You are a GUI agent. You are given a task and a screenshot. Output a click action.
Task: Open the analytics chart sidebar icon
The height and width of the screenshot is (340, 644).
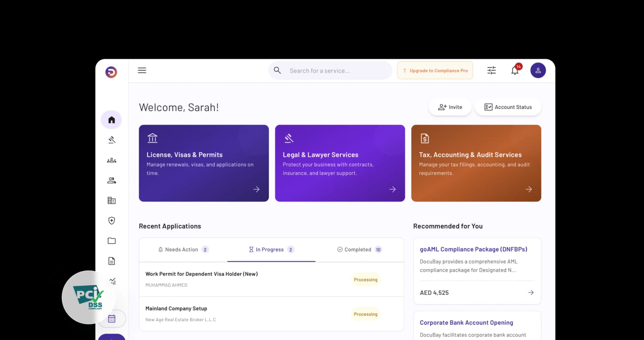point(113,281)
